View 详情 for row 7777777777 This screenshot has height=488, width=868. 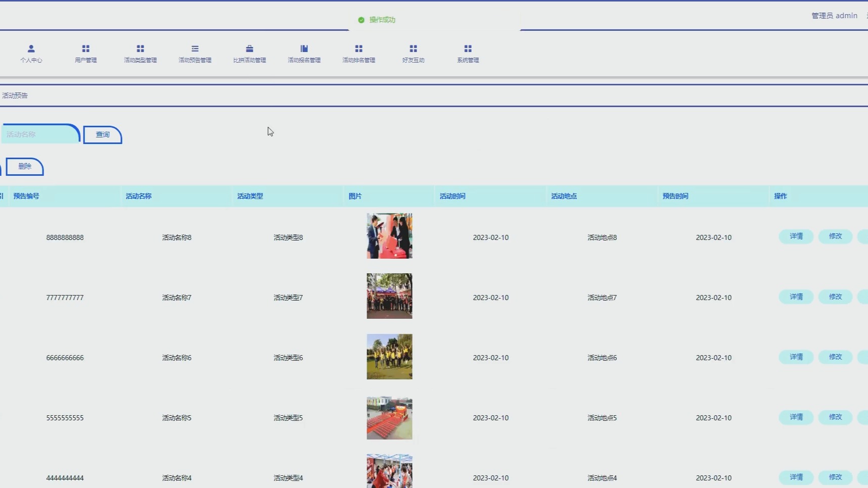tap(796, 297)
